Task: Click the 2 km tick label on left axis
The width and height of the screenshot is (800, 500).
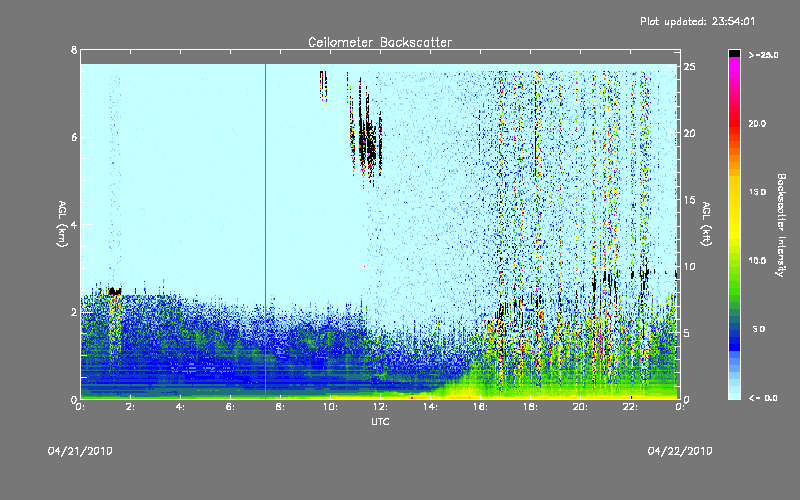Action: coord(74,312)
